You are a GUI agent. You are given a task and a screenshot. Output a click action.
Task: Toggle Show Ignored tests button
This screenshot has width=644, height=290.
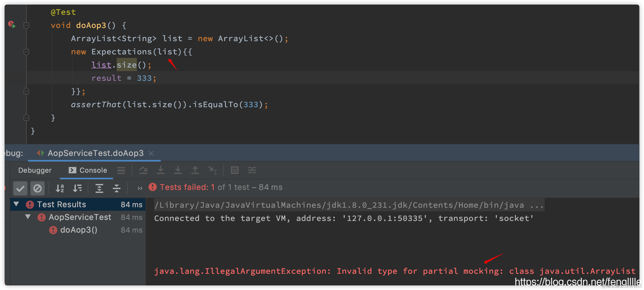[37, 188]
